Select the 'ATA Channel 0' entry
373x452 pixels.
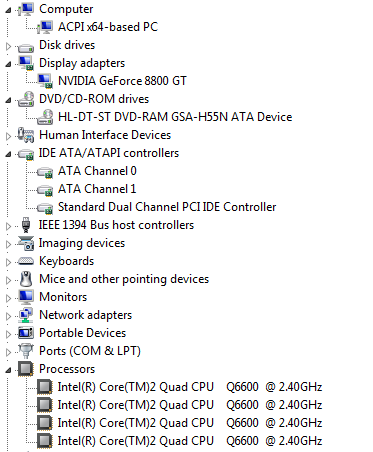click(x=97, y=171)
